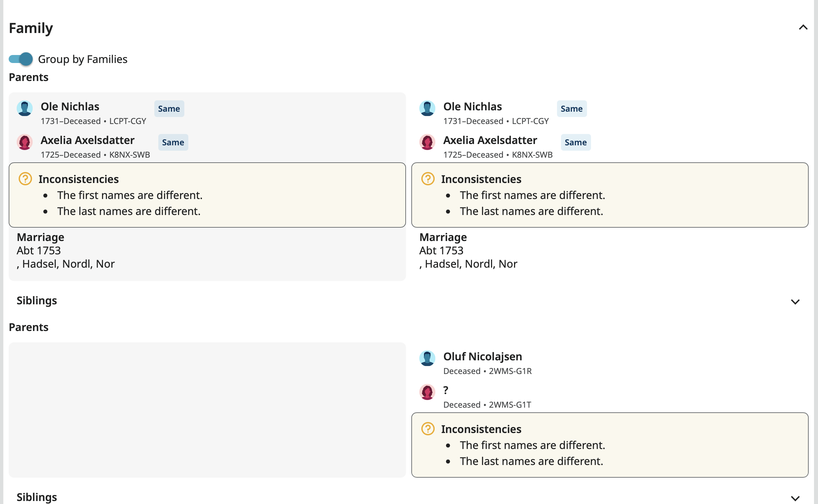Open right Axelia Axelsdatter name link

pos(490,140)
